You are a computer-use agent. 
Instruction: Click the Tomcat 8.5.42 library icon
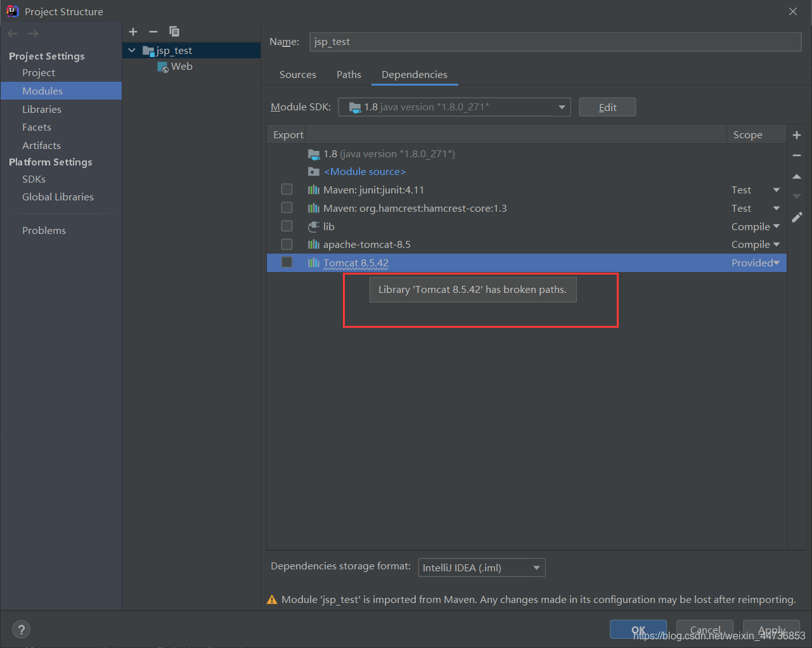coord(313,262)
